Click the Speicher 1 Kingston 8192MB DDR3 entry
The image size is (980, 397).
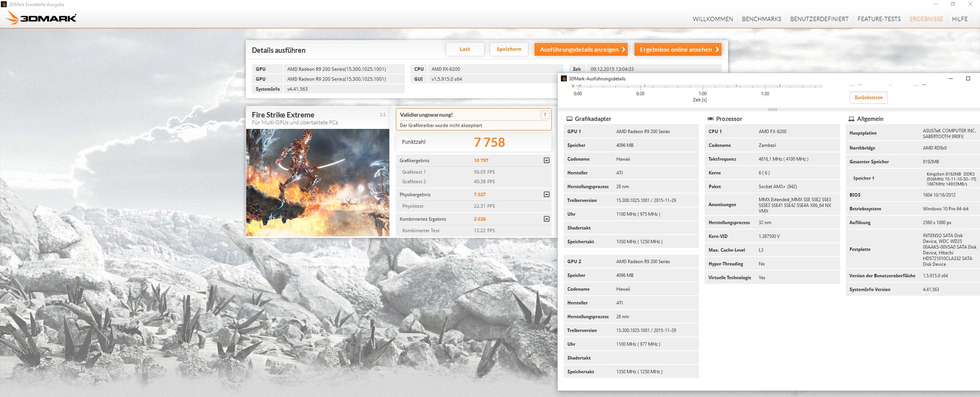tap(951, 179)
